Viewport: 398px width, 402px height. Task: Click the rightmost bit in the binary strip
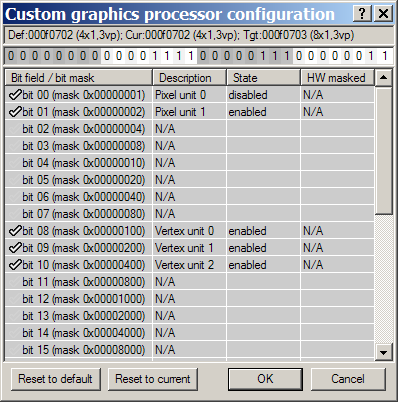pos(385,56)
